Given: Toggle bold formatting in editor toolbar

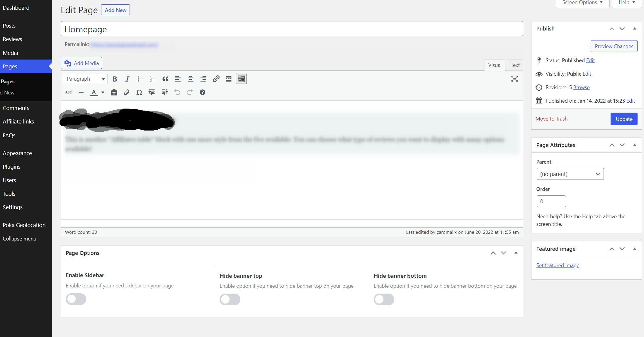Looking at the screenshot, I should pos(115,79).
